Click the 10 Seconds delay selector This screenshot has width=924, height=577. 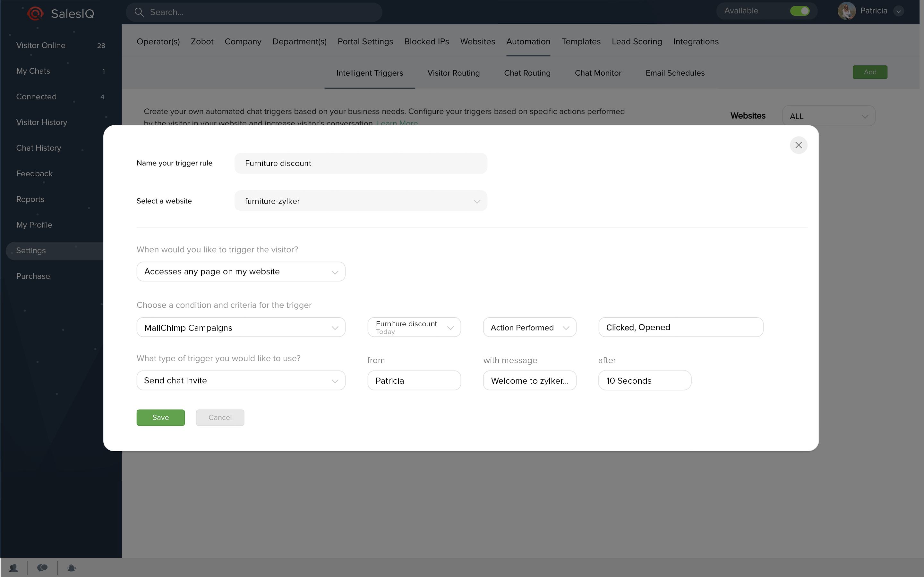point(644,380)
